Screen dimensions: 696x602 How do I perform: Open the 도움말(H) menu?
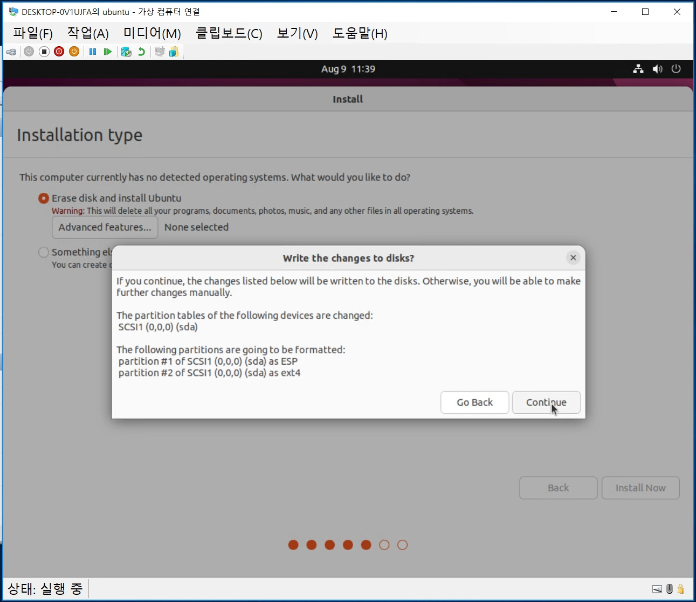click(x=360, y=33)
